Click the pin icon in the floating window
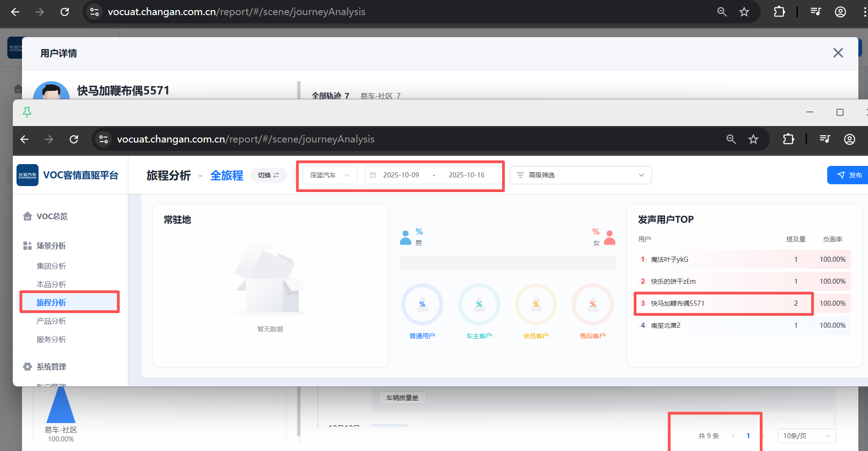 point(27,112)
